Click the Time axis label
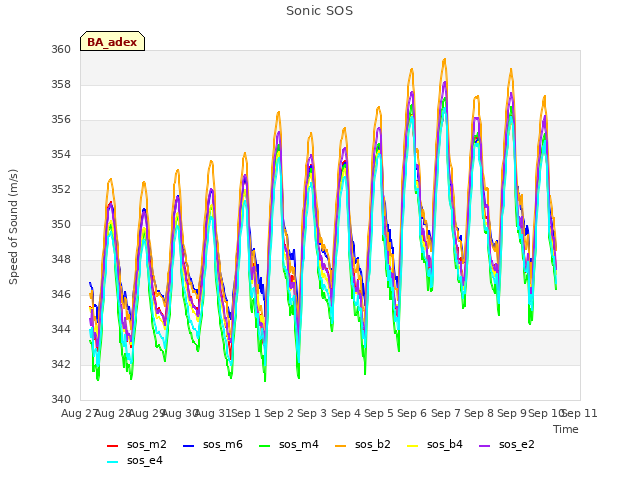Screen dimensions: 640x480 point(566,429)
